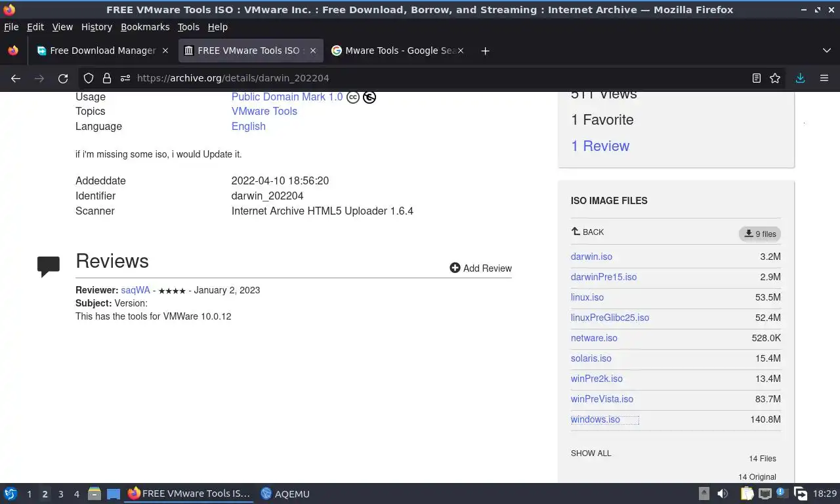
Task: Click the Reviews speech bubble icon
Action: 49,266
